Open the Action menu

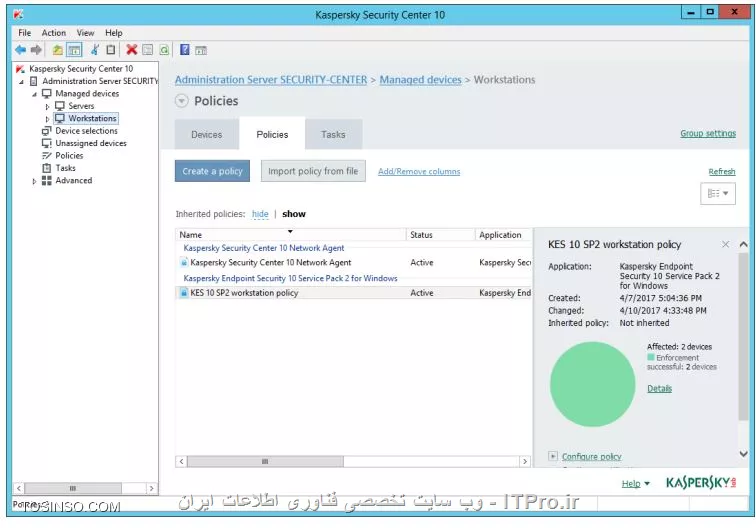54,33
